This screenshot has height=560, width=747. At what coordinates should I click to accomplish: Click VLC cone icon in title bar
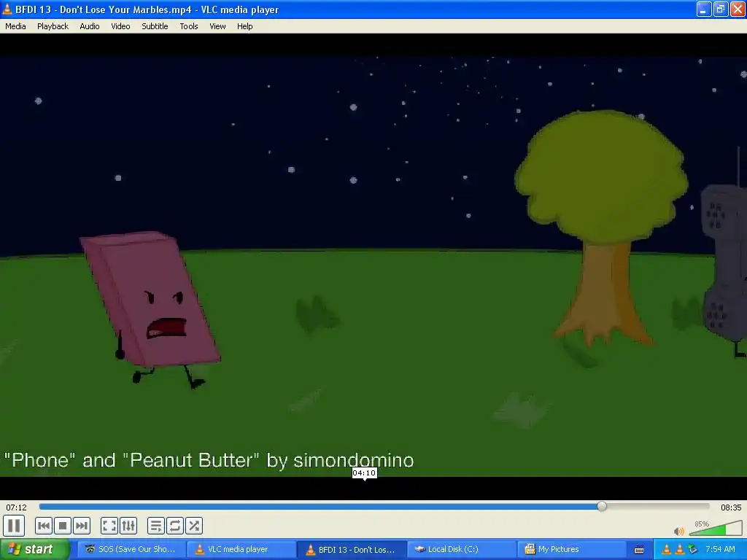7,9
